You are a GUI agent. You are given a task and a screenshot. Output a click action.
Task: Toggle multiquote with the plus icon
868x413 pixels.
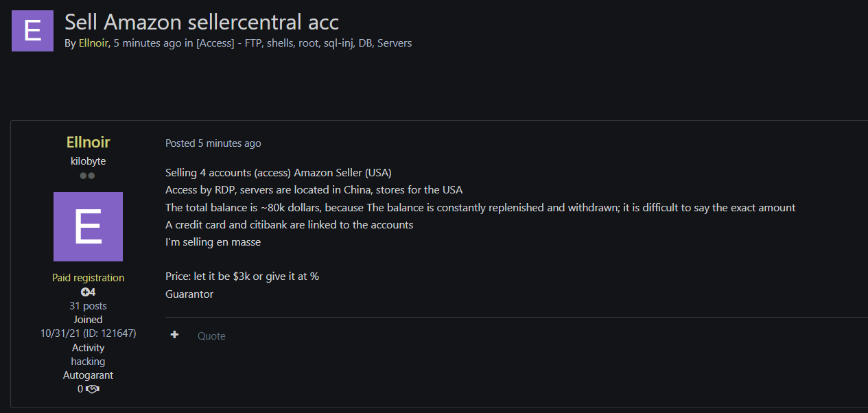[175, 335]
